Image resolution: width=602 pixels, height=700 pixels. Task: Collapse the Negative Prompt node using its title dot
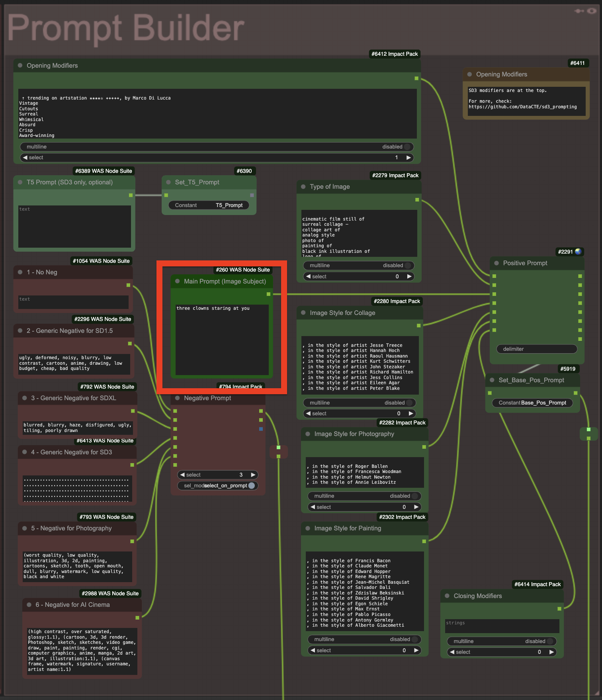point(178,398)
